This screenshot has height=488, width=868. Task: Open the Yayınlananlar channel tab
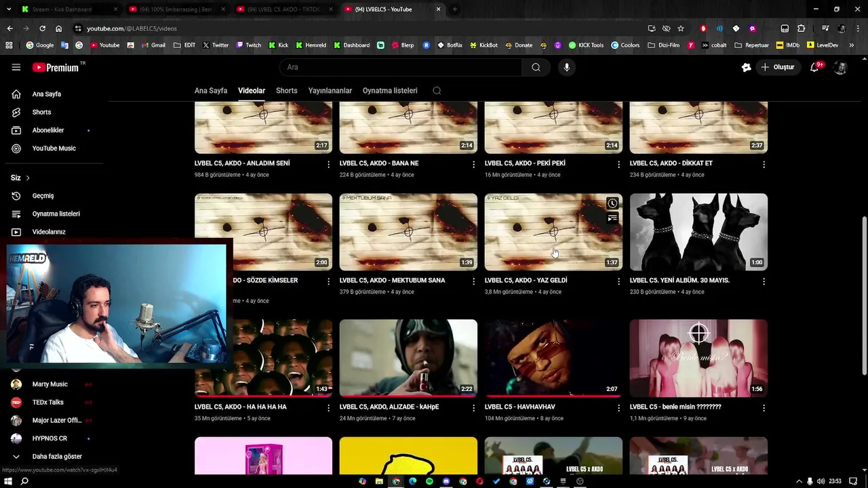click(x=330, y=91)
